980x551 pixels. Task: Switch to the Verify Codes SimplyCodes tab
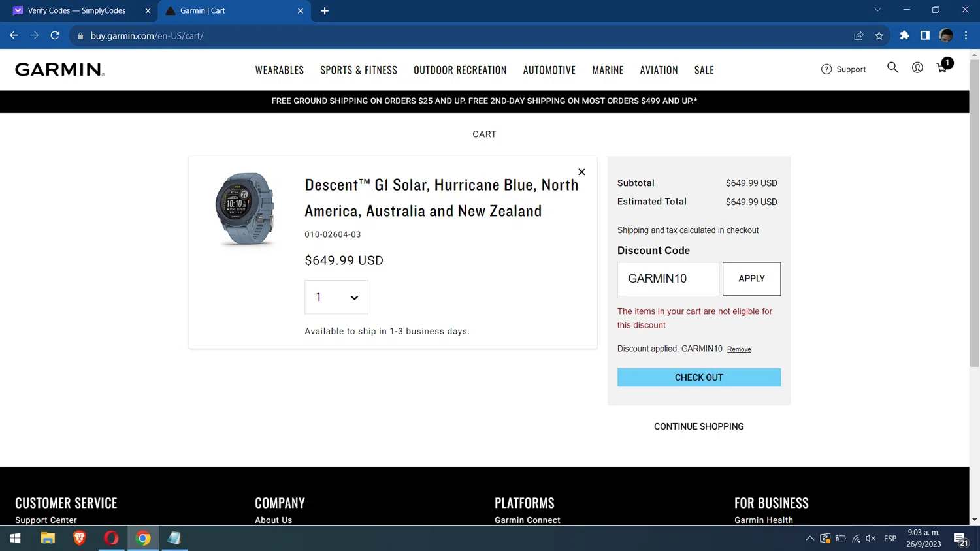click(78, 11)
